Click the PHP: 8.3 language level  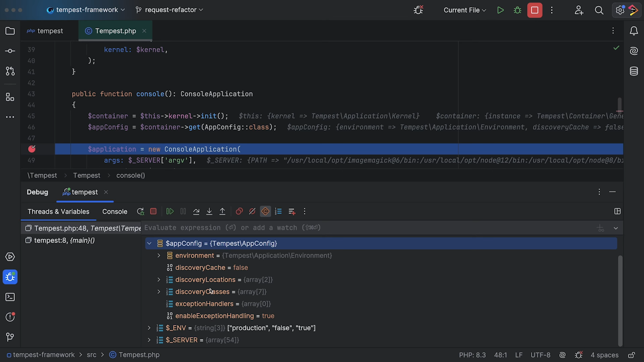pos(473,355)
